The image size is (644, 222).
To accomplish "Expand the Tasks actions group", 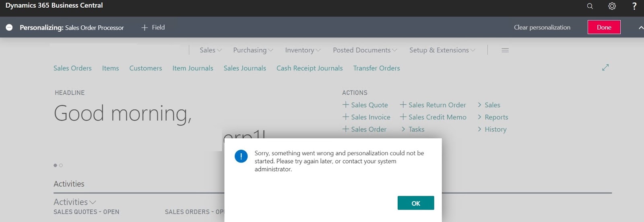I will coord(413,129).
